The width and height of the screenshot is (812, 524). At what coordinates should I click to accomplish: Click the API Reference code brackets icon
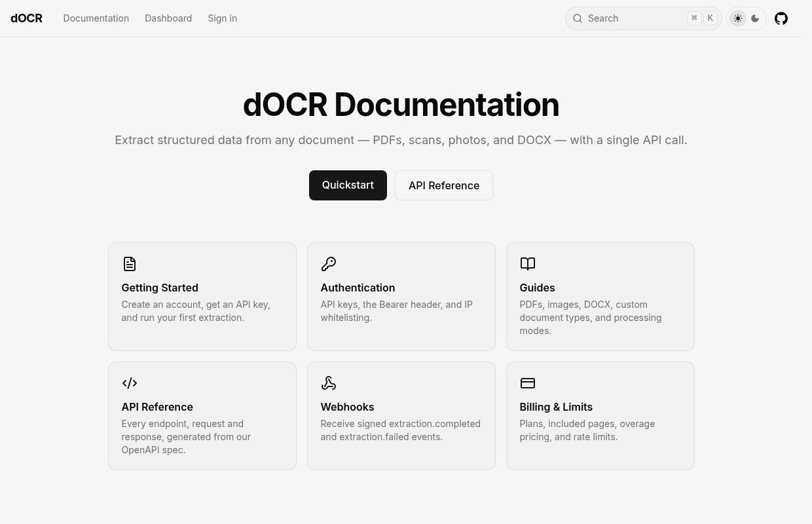click(130, 383)
